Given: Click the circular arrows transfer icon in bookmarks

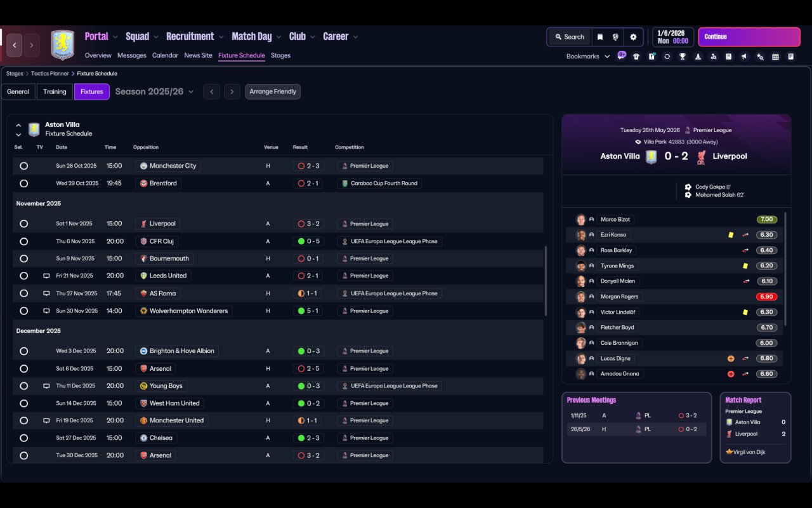Looking at the screenshot, I should tap(667, 57).
